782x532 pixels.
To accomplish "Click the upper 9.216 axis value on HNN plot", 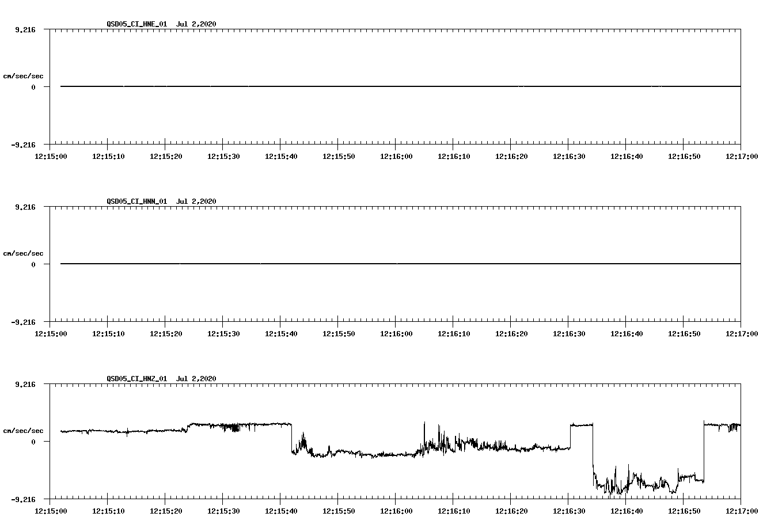I will pyautogui.click(x=25, y=207).
